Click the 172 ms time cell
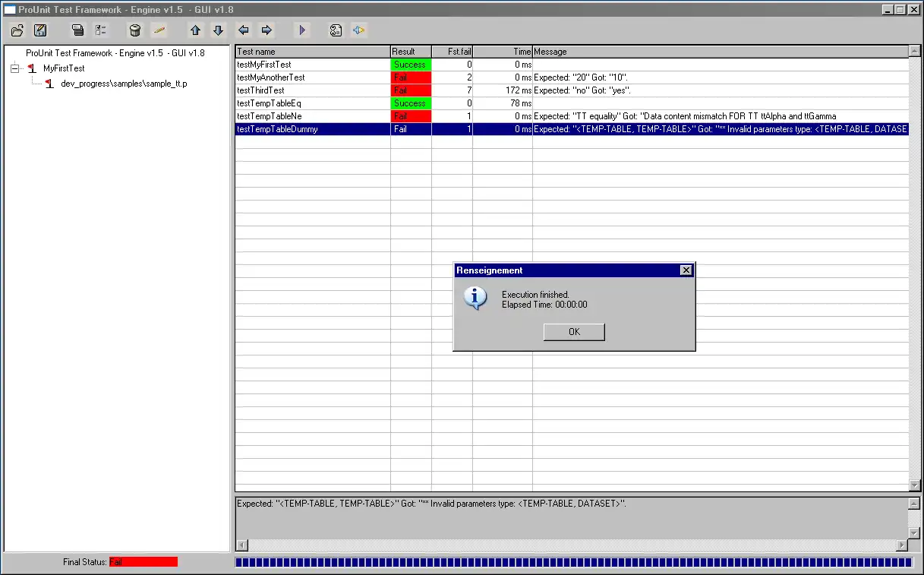 503,90
